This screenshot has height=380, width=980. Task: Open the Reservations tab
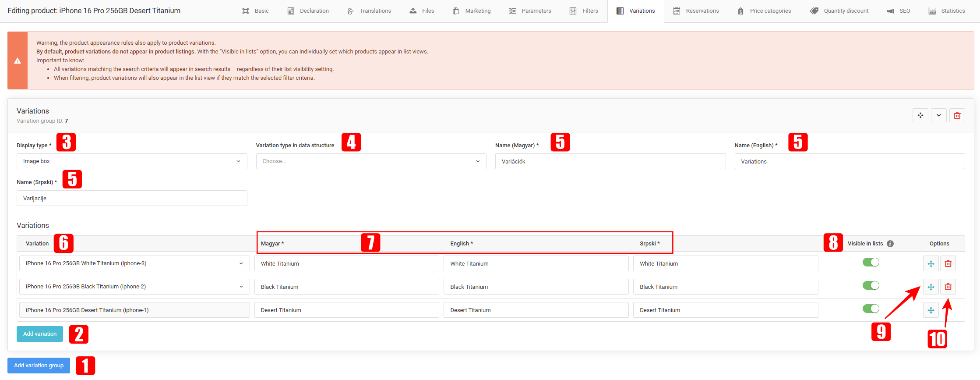click(696, 11)
